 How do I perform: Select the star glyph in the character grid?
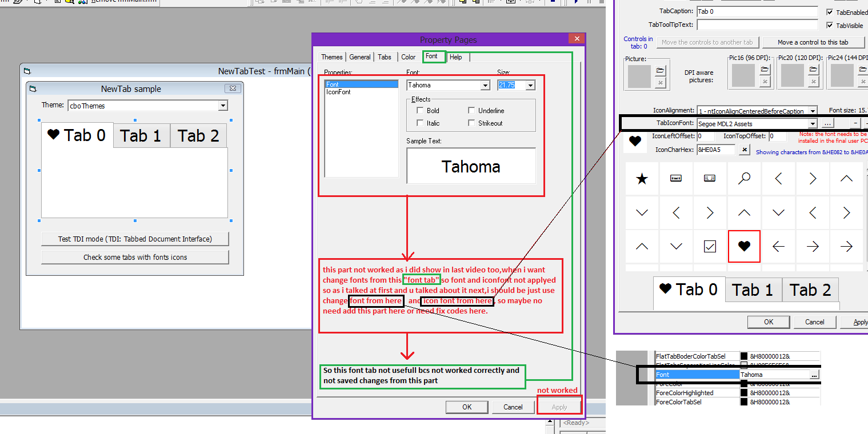coord(642,178)
